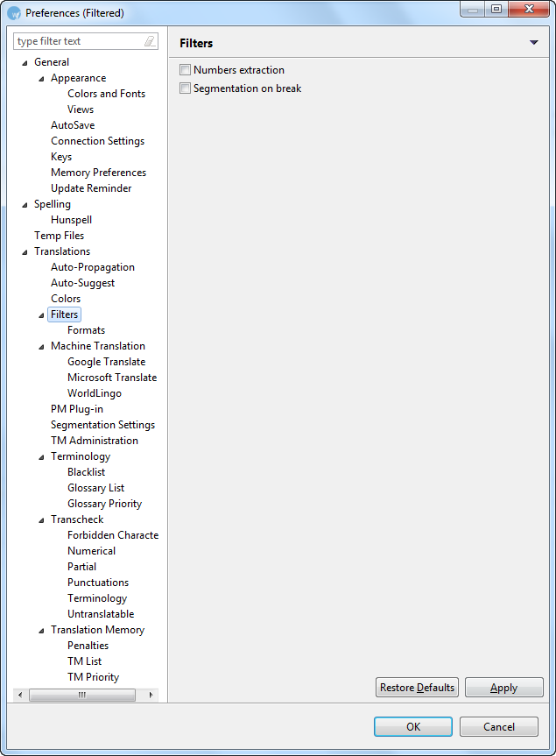Click the tree scrollbar right arrow
556x756 pixels.
click(x=151, y=695)
